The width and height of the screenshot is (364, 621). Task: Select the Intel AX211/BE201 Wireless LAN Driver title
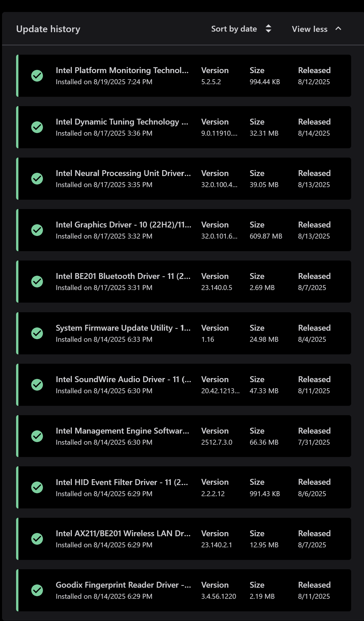123,534
